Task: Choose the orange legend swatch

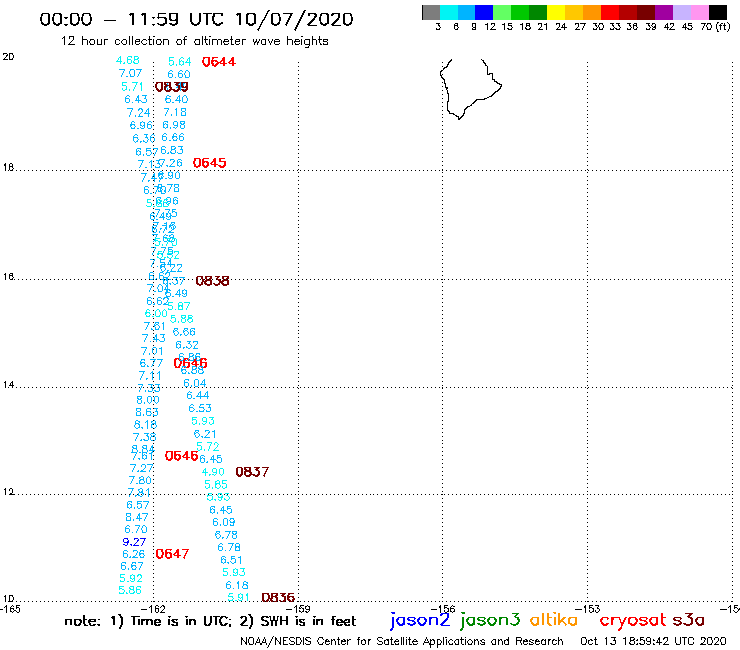Action: (591, 12)
